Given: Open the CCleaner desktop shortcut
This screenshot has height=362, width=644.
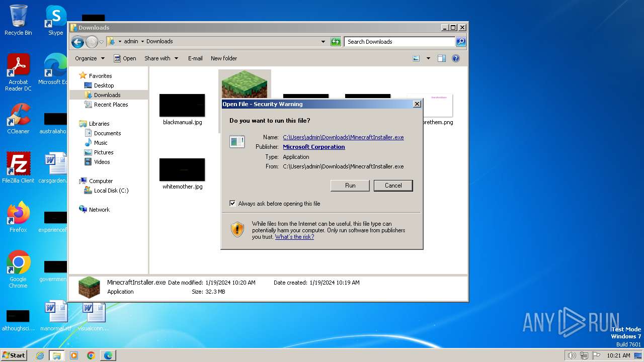Looking at the screenshot, I should (18, 119).
